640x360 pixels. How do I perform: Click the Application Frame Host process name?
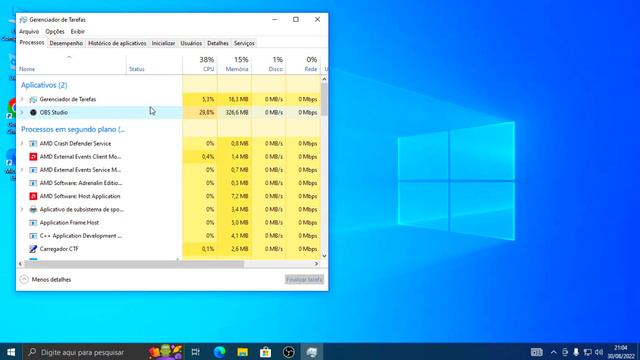[x=69, y=222]
